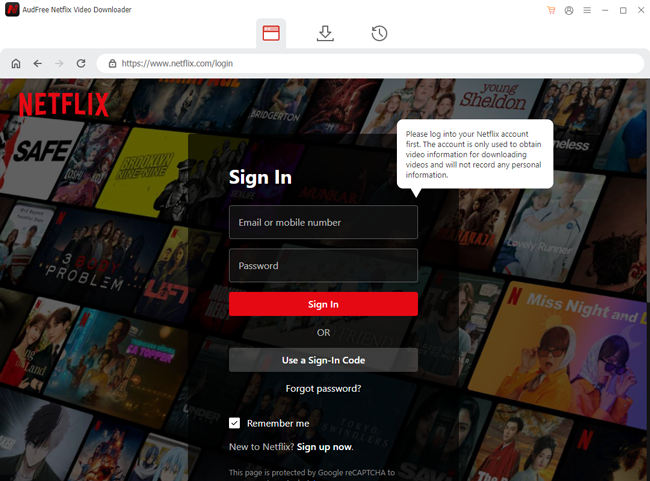The image size is (650, 481).
Task: Click the page vertical scrollbar
Action: pyautogui.click(x=648, y=191)
